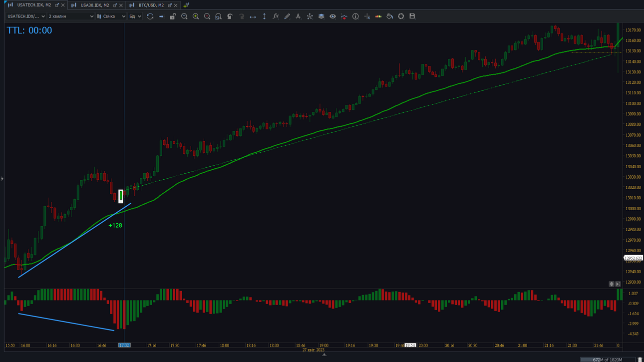
Task: Select the zoom-to-area magnifier tool
Action: (x=218, y=16)
